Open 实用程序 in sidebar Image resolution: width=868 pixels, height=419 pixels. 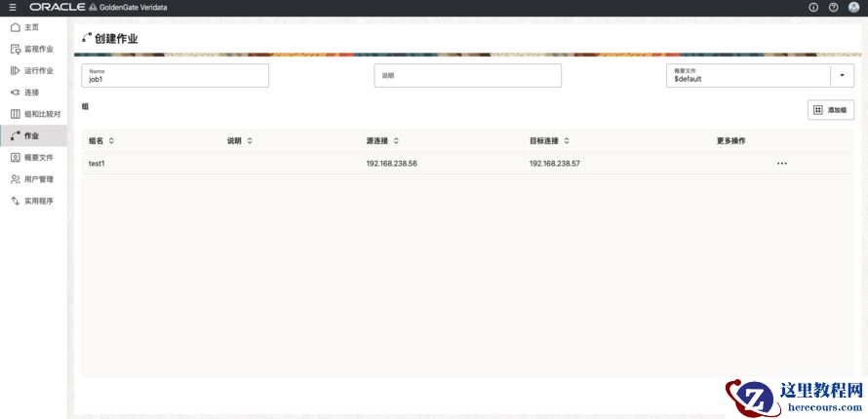(x=39, y=201)
